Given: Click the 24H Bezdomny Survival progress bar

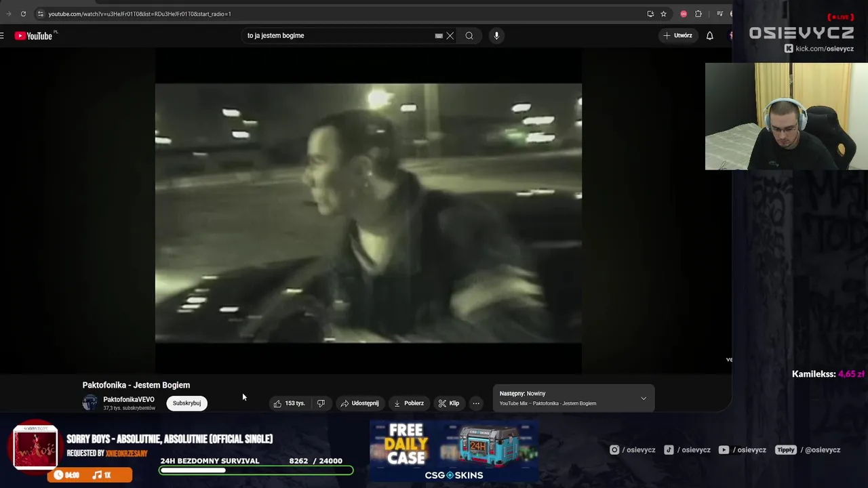Looking at the screenshot, I should click(x=256, y=470).
